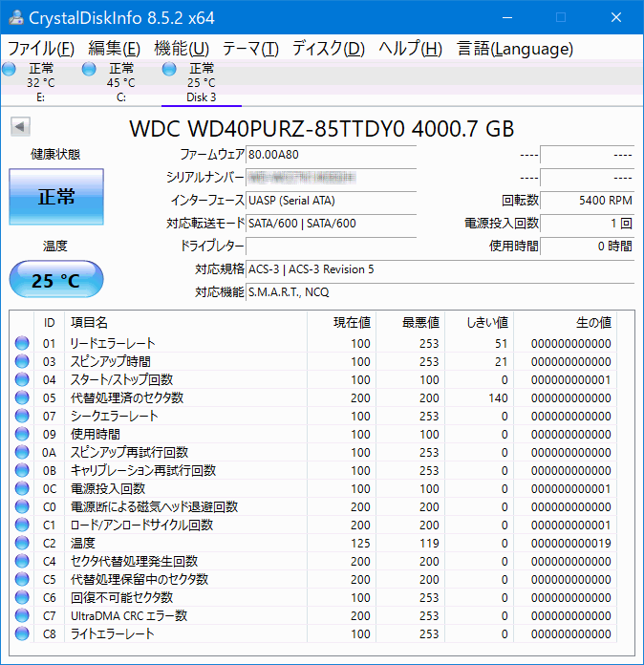This screenshot has height=665, width=644.
Task: Click the しきい値 column header
Action: tap(479, 323)
